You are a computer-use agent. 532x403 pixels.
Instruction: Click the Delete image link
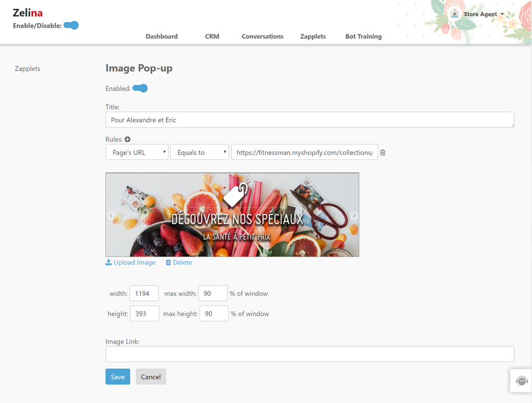179,262
